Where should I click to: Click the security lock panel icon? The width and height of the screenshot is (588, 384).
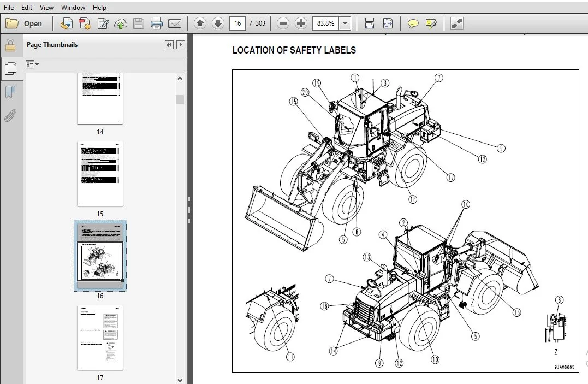pyautogui.click(x=10, y=45)
